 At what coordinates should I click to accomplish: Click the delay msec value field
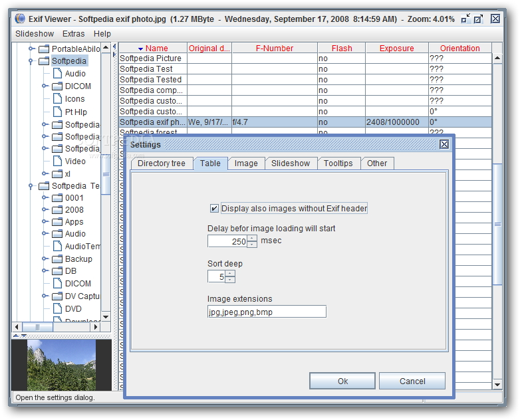[x=227, y=241]
